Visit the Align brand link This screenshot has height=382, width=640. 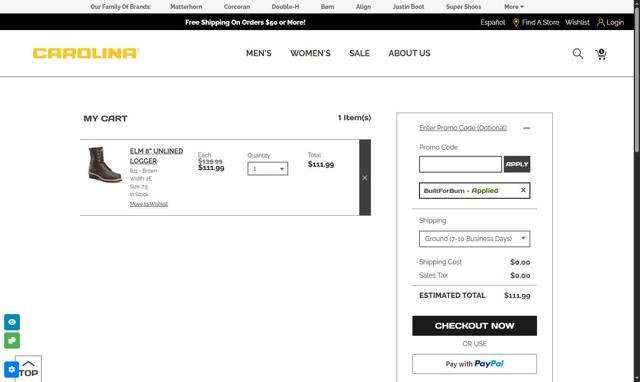(363, 7)
